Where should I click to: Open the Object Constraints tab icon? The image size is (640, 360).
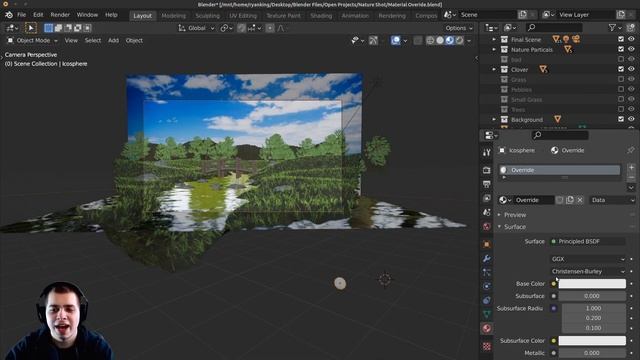486,300
